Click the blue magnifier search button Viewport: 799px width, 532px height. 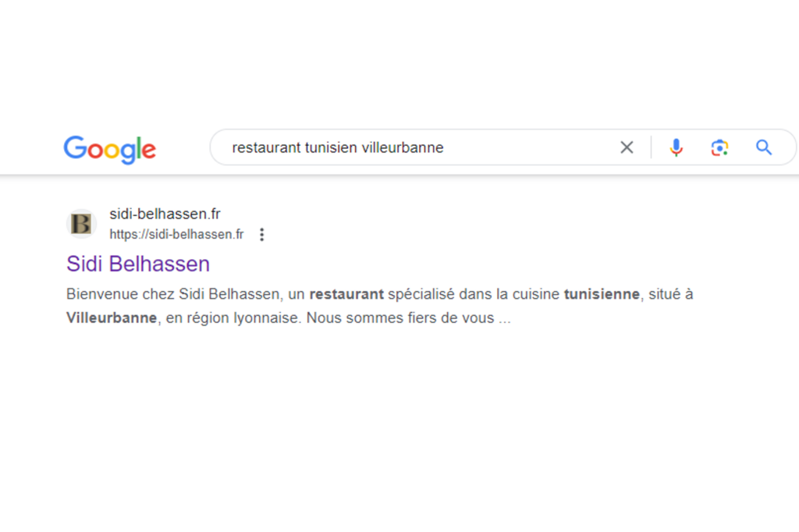pos(764,147)
